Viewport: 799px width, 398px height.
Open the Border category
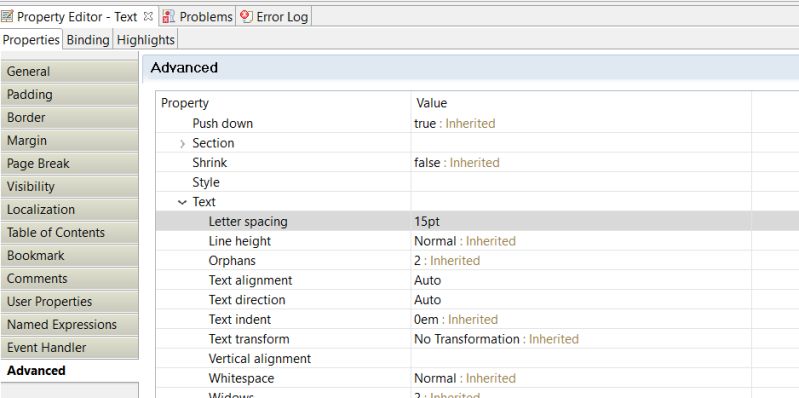(x=69, y=118)
